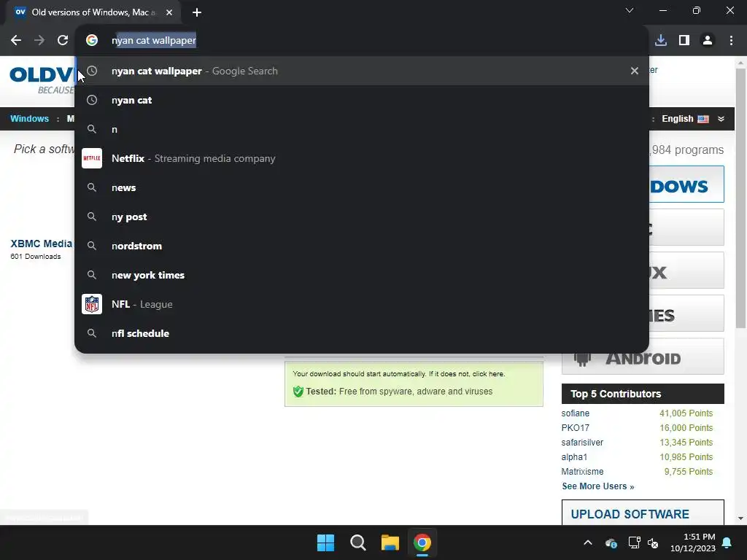Viewport: 747px width, 560px height.
Task: Open the XBMC Media link
Action: point(42,244)
